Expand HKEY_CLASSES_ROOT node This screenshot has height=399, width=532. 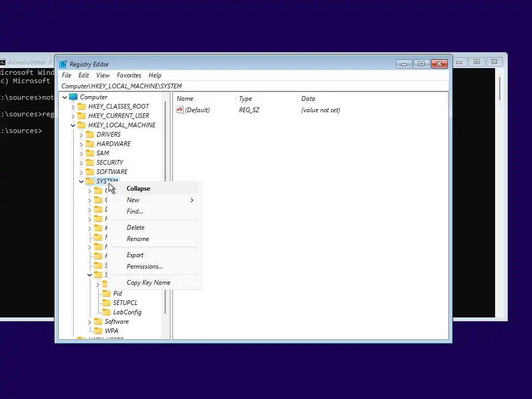click(x=73, y=107)
